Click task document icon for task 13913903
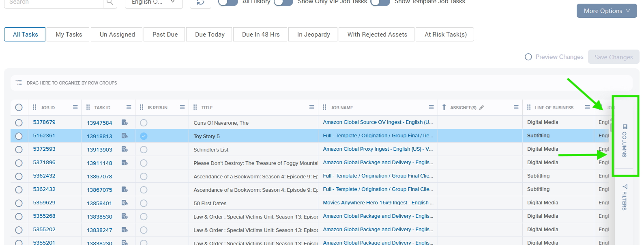644x245 pixels. (125, 149)
